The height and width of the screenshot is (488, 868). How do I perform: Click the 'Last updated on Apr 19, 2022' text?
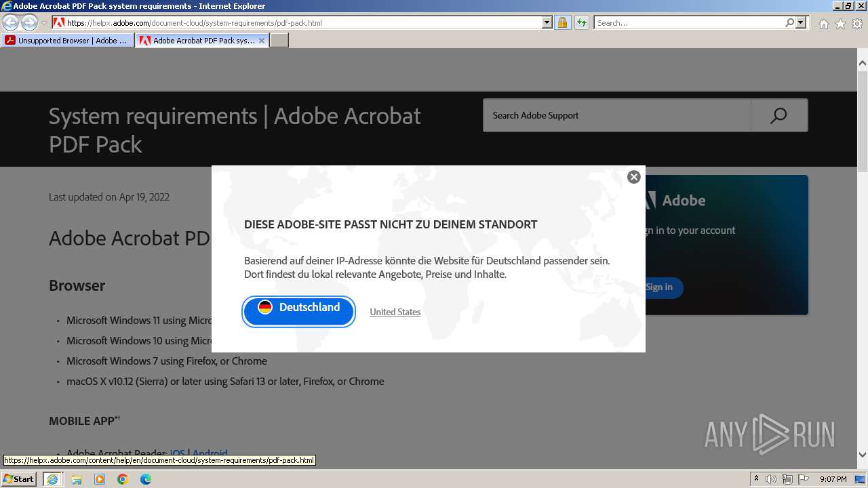click(109, 197)
